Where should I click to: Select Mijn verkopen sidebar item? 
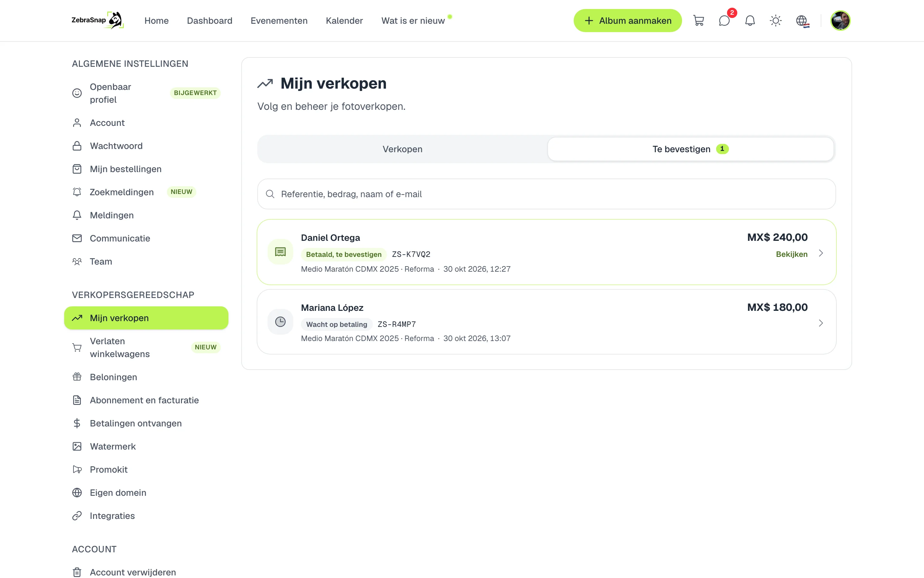pos(146,318)
